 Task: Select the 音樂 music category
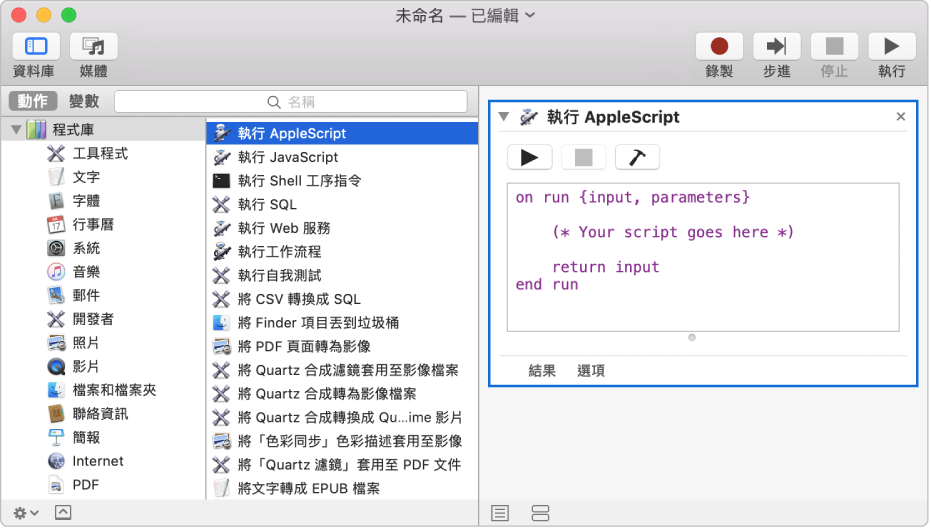[86, 272]
